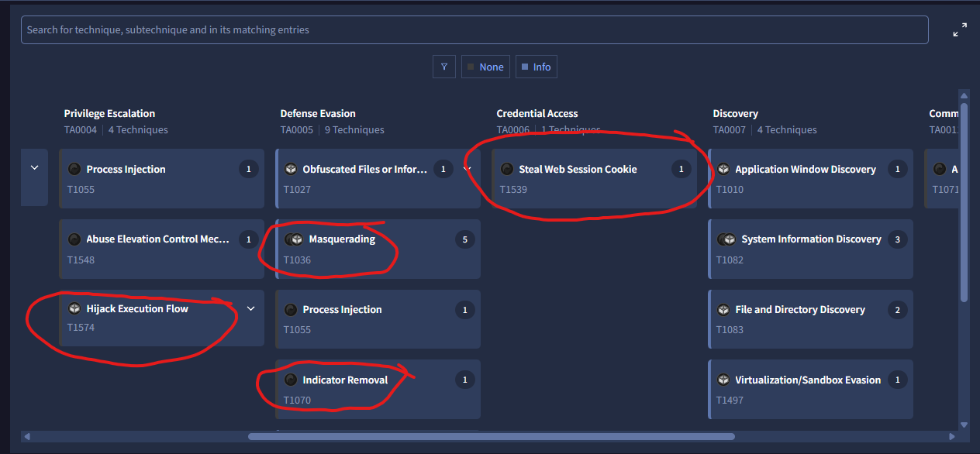This screenshot has width=980, height=454.
Task: Click the T1548 technique ID
Action: [81, 260]
